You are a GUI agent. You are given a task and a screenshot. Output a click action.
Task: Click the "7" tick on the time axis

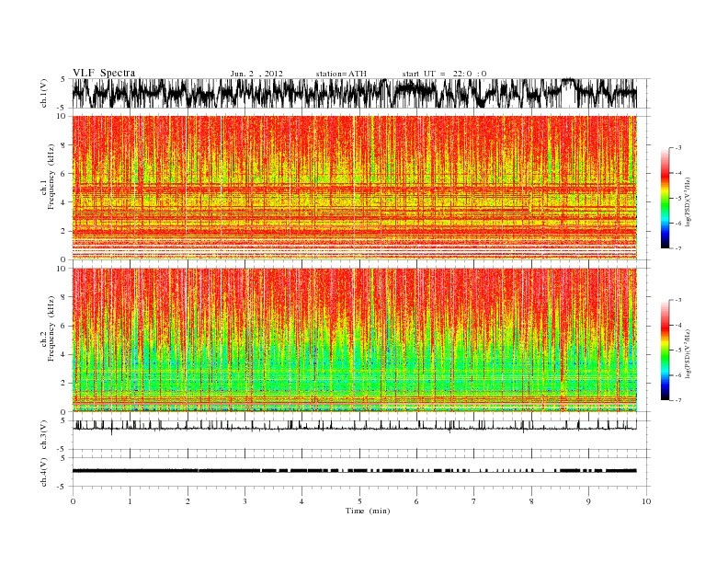pos(474,501)
